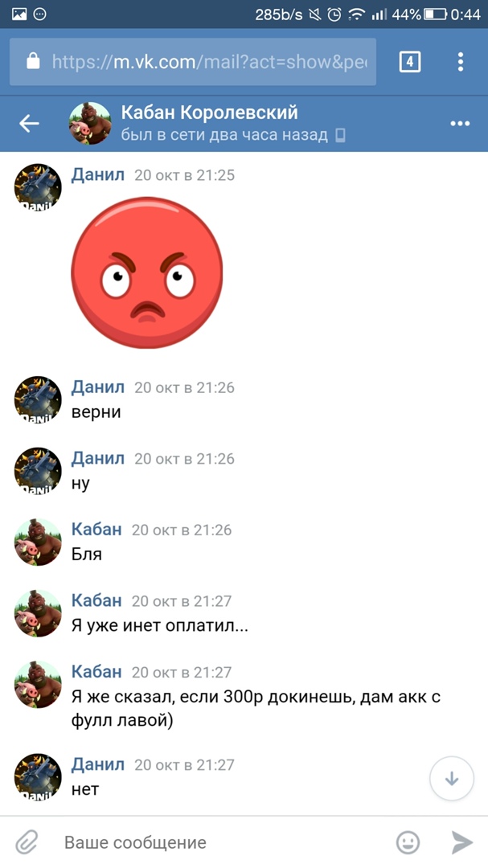Open the Кабан Королевский name in header

point(209,113)
